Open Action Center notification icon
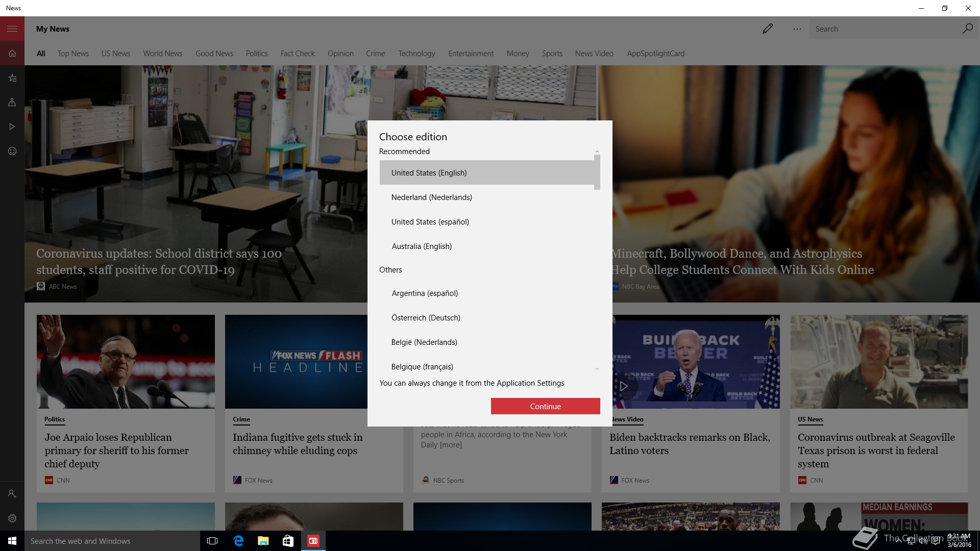980x551 pixels. tap(936, 541)
